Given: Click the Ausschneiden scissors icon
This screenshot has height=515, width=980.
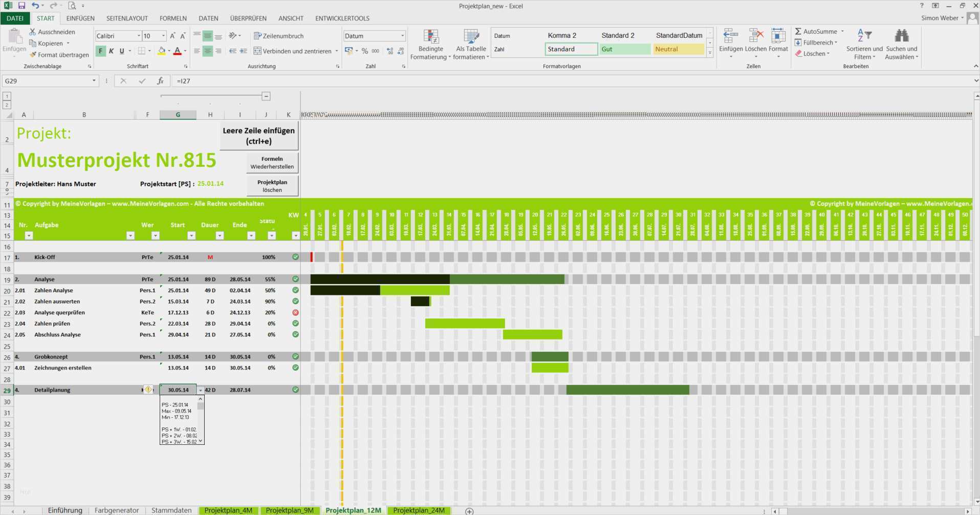Looking at the screenshot, I should [x=33, y=32].
